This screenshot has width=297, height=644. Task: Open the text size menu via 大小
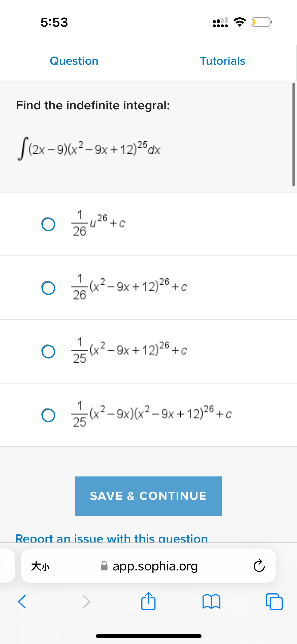point(41,566)
